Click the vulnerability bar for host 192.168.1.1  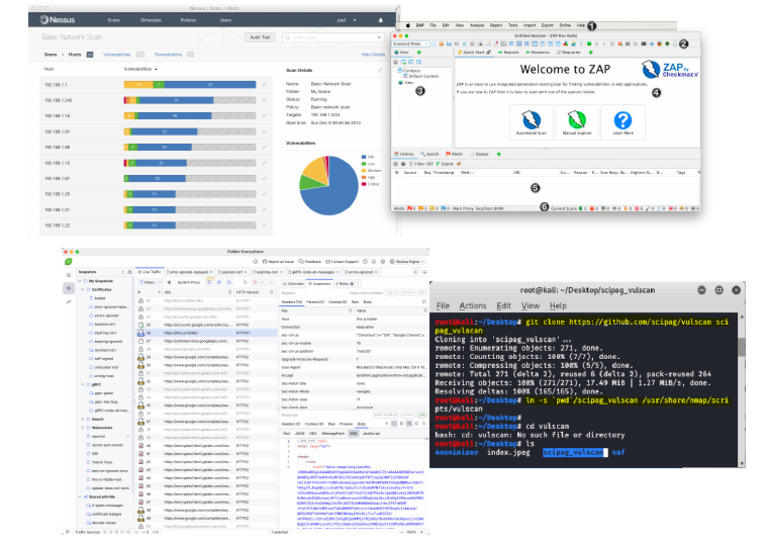click(190, 85)
